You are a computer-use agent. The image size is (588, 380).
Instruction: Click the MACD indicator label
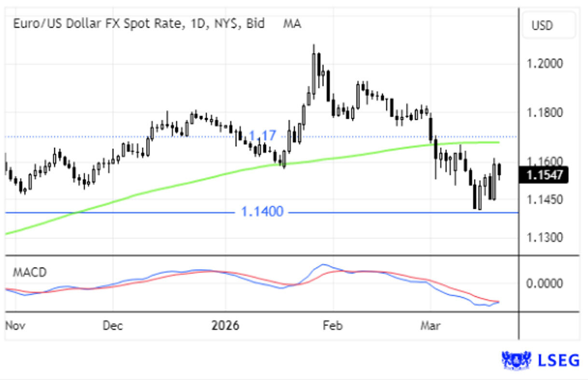[x=29, y=272]
